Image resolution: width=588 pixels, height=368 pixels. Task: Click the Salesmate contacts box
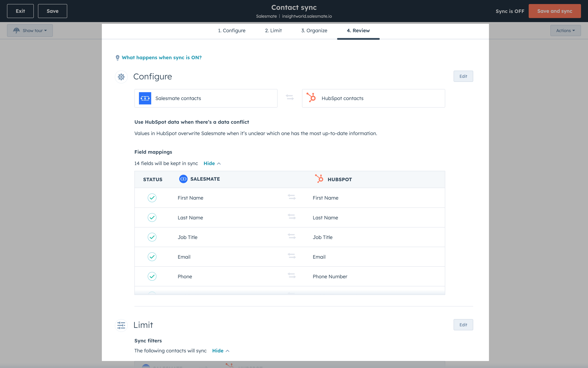[x=206, y=98]
